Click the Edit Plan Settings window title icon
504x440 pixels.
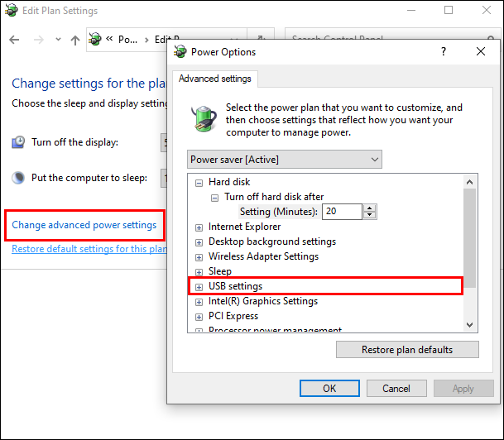click(x=11, y=11)
